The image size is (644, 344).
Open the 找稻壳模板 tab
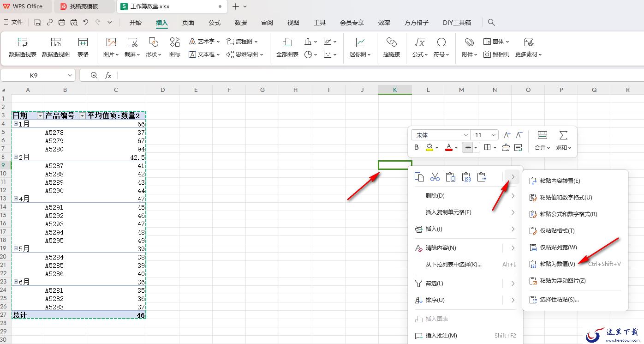click(84, 6)
